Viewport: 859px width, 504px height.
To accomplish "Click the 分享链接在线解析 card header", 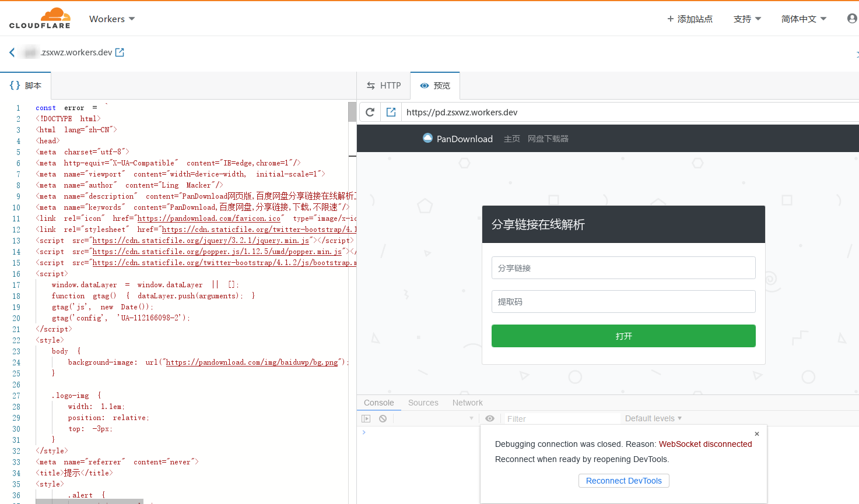I will 623,224.
